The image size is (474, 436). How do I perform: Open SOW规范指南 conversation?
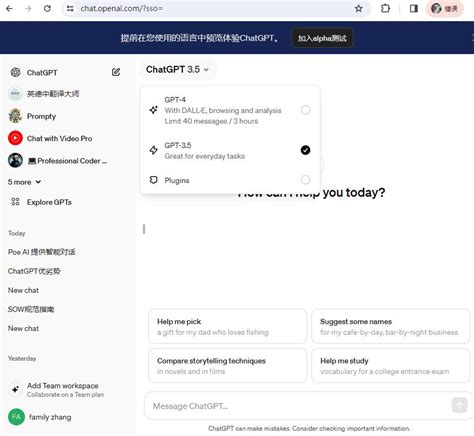tap(31, 309)
